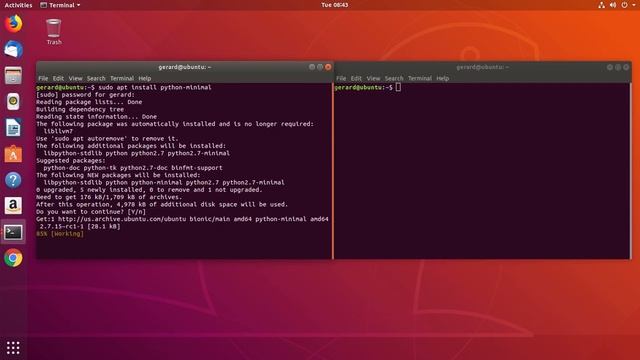Click the 'libllvm7' package line

(58, 131)
